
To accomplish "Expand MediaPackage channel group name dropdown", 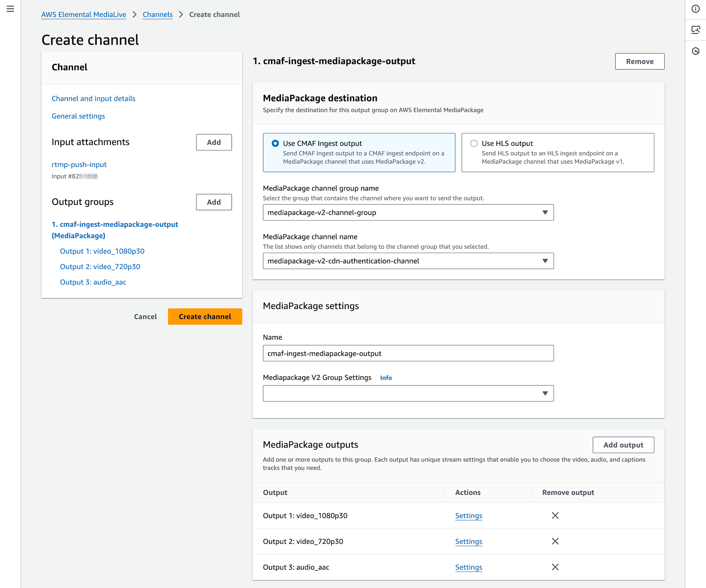I will click(x=408, y=212).
